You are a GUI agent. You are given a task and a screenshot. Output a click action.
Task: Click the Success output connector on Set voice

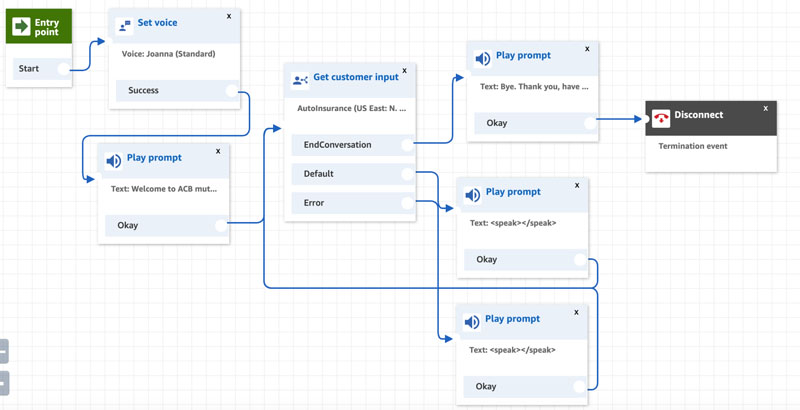[x=232, y=91]
